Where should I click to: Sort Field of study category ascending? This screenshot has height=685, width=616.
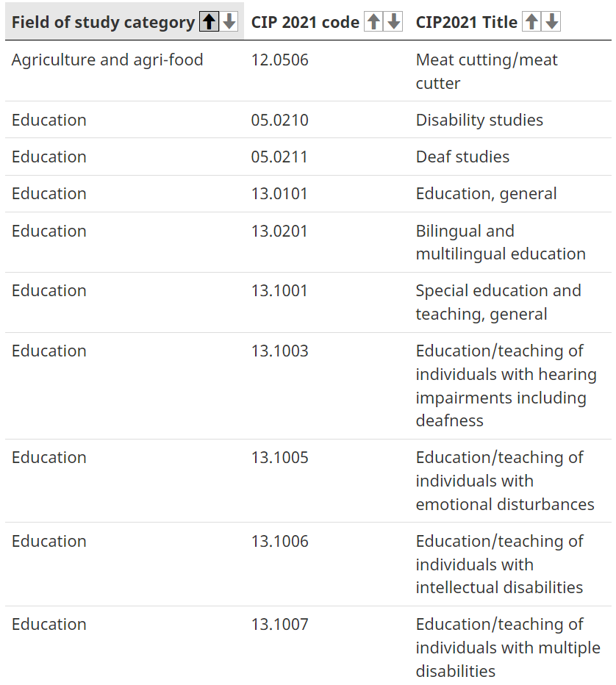[x=209, y=21]
